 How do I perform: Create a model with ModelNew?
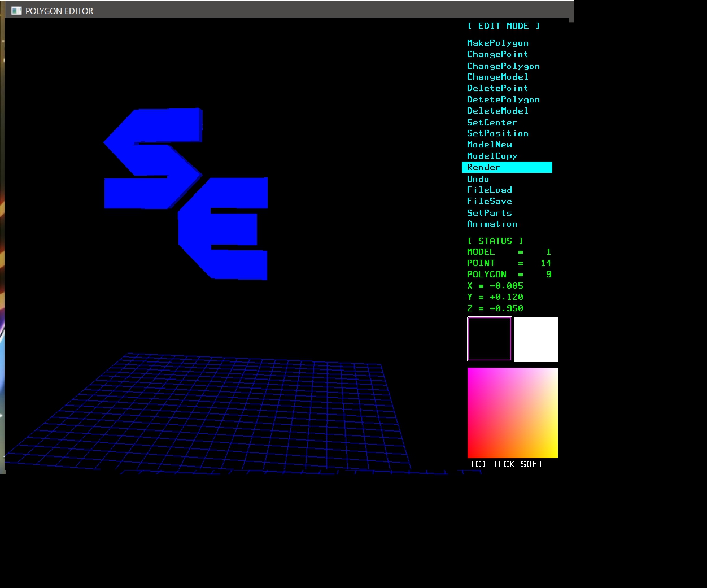click(x=489, y=145)
